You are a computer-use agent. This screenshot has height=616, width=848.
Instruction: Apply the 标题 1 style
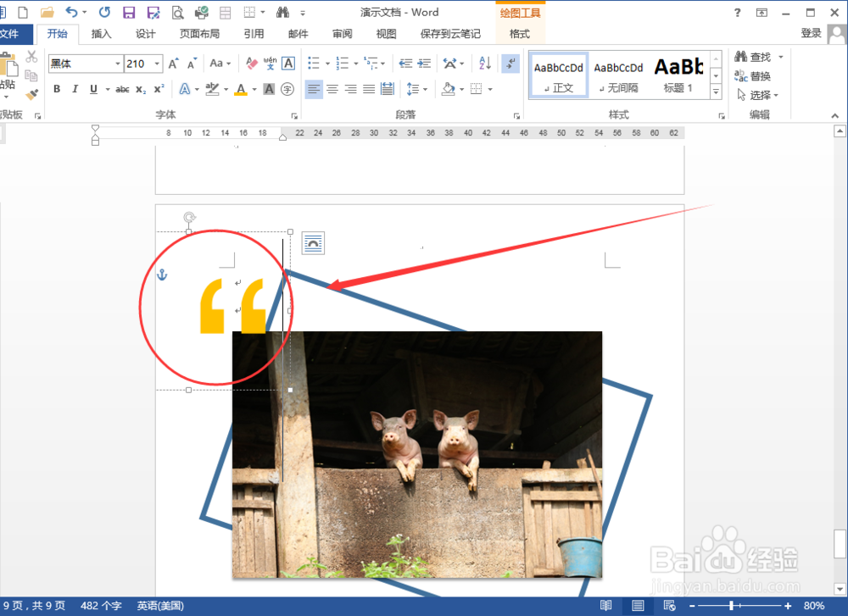tap(678, 75)
